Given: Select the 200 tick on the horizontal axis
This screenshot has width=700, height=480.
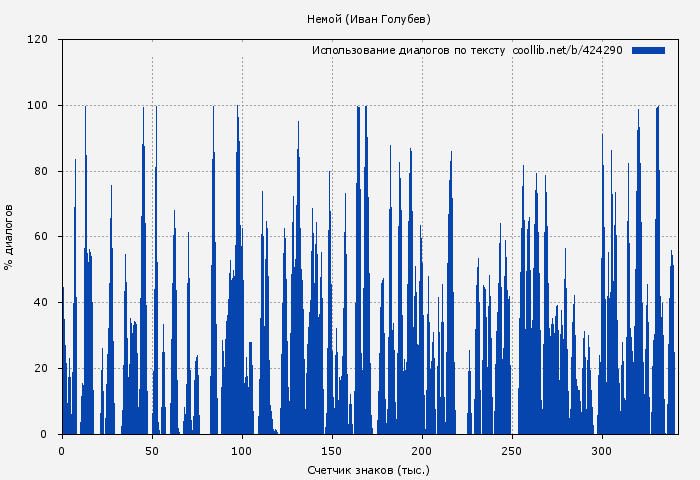Looking at the screenshot, I should (x=422, y=451).
